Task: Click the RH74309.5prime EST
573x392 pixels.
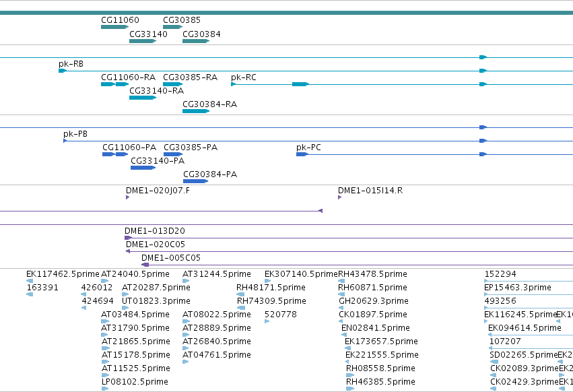Action: click(241, 308)
